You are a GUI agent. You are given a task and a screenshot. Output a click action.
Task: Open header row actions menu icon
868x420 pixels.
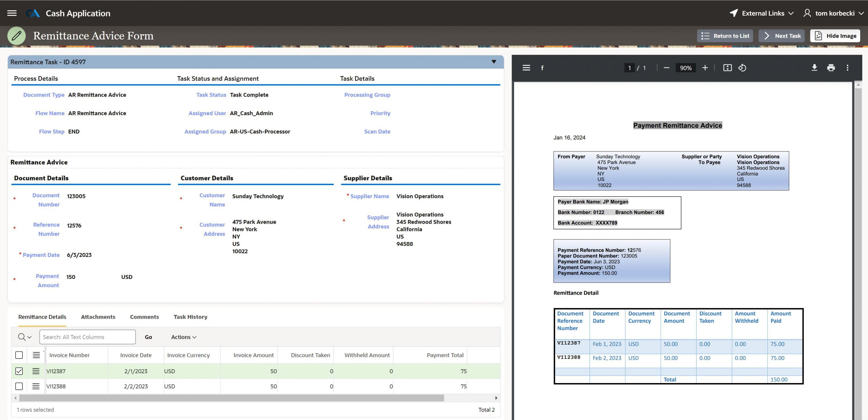36,355
